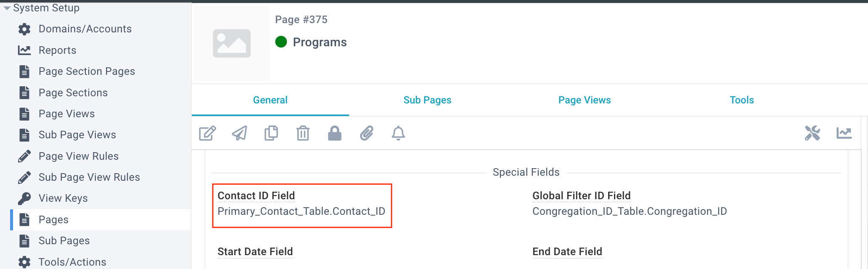Open the chart reports icon in toolbar
The height and width of the screenshot is (269, 868).
click(x=844, y=133)
